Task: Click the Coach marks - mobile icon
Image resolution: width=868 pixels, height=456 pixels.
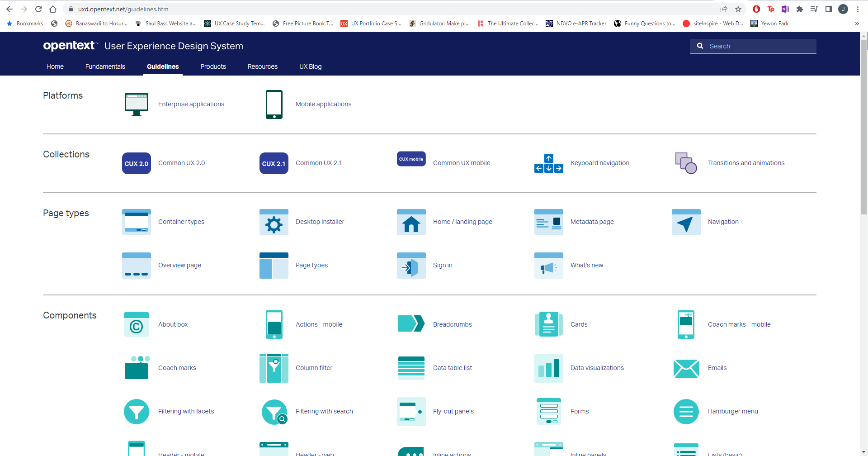Action: (686, 324)
